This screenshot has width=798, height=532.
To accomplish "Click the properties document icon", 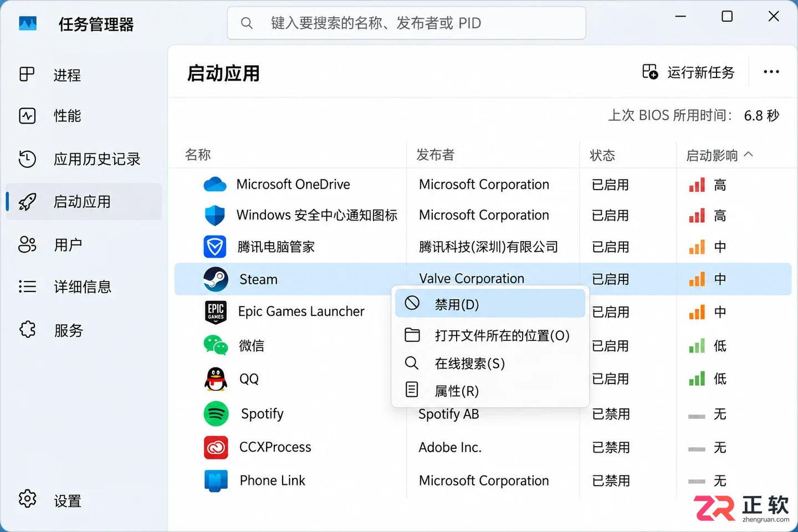I will (x=412, y=390).
